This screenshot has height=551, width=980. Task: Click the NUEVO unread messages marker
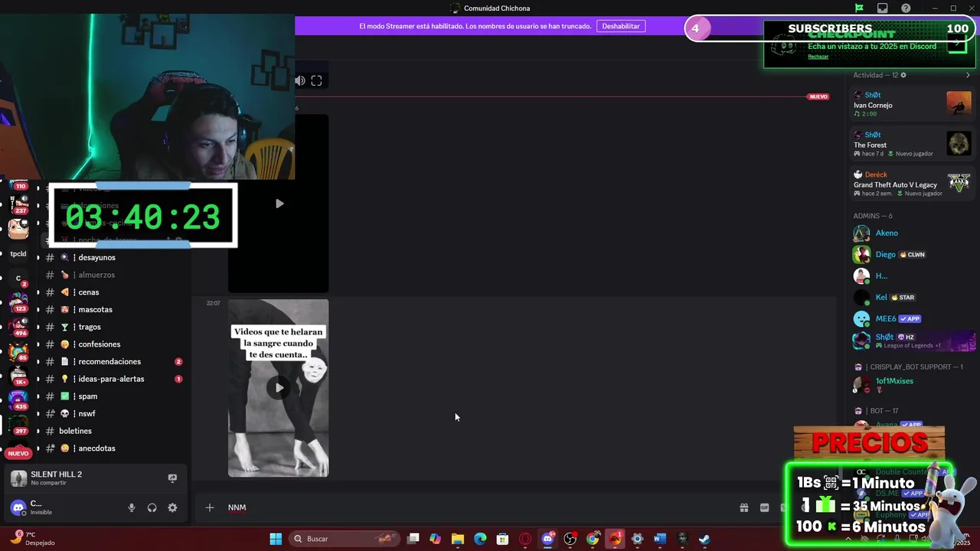coord(818,96)
